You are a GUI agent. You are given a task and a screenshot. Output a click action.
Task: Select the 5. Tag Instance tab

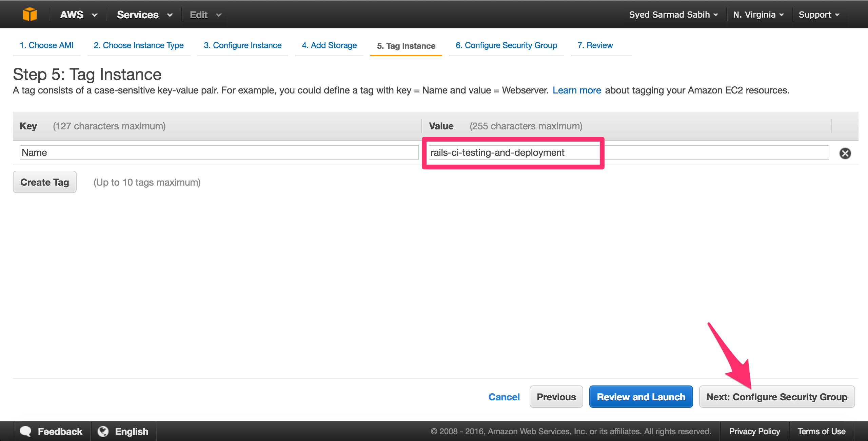tap(406, 46)
